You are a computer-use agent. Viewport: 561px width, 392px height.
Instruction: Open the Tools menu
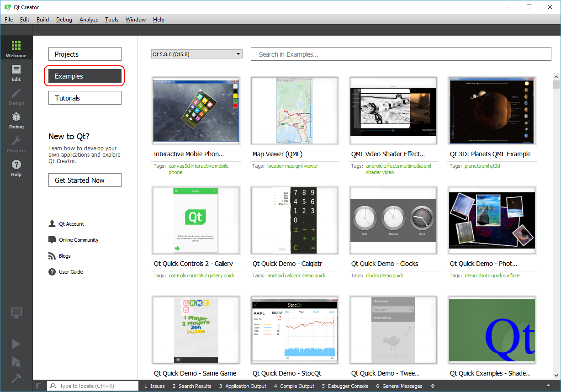pyautogui.click(x=111, y=20)
